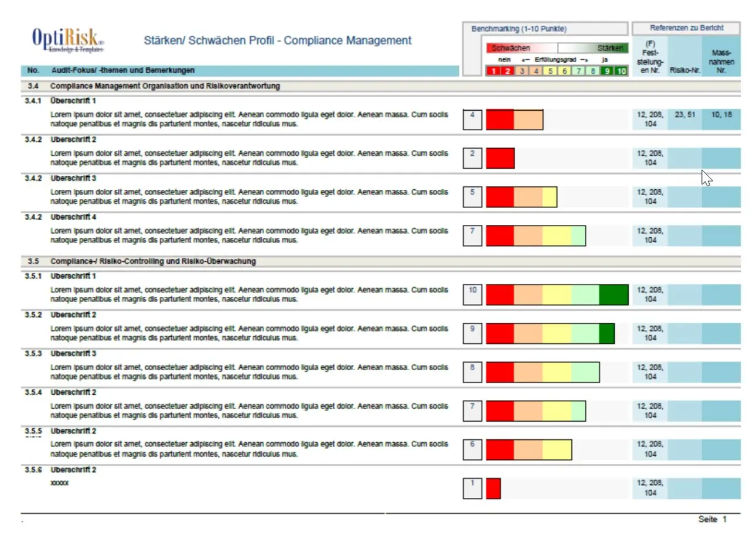756x533 pixels.
Task: Select score box 1 in row 3.5.6
Action: tap(472, 488)
